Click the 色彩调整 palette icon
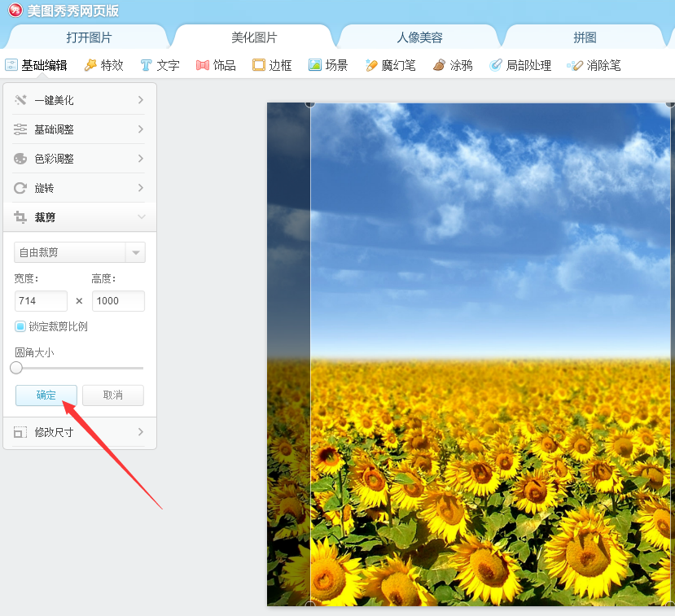The width and height of the screenshot is (675, 616). click(20, 159)
